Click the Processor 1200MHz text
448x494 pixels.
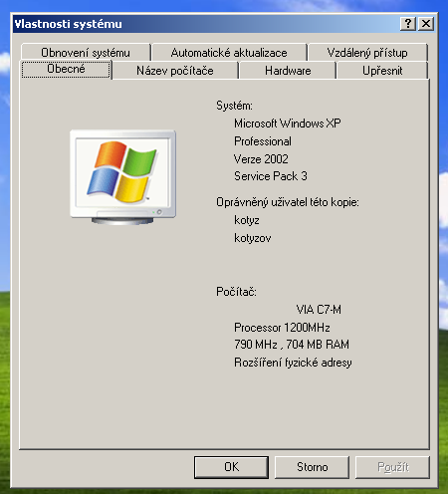click(282, 328)
